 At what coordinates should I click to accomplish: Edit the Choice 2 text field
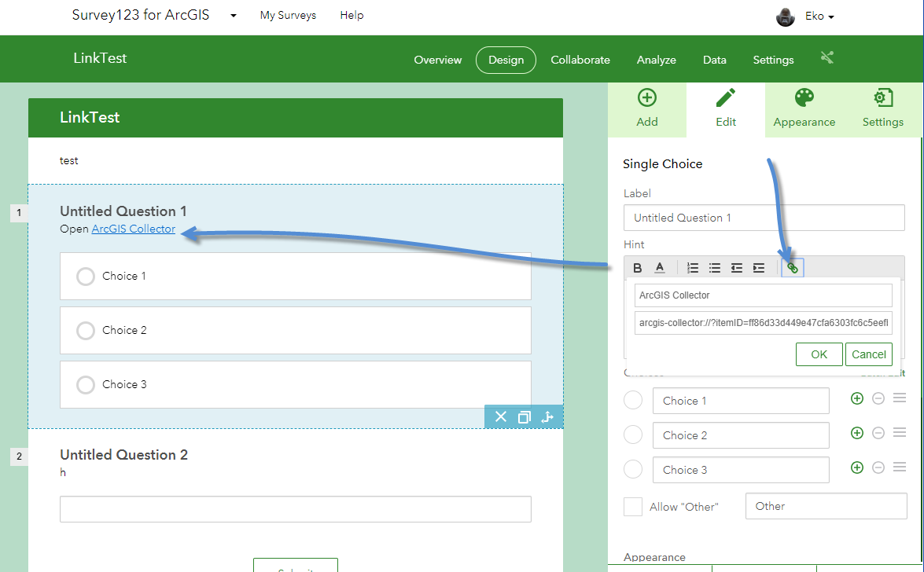click(x=741, y=435)
